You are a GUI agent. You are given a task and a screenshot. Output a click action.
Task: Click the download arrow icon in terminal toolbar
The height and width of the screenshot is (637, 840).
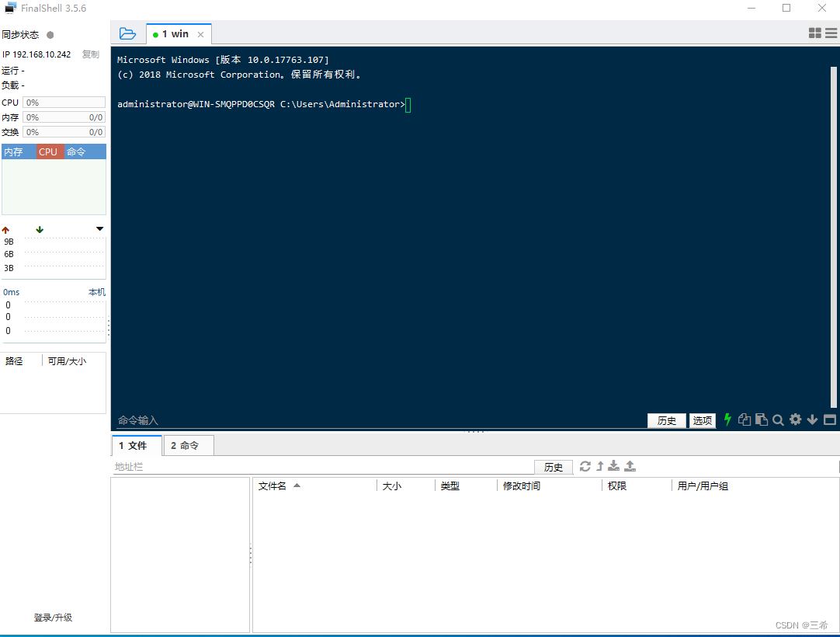[x=812, y=419]
